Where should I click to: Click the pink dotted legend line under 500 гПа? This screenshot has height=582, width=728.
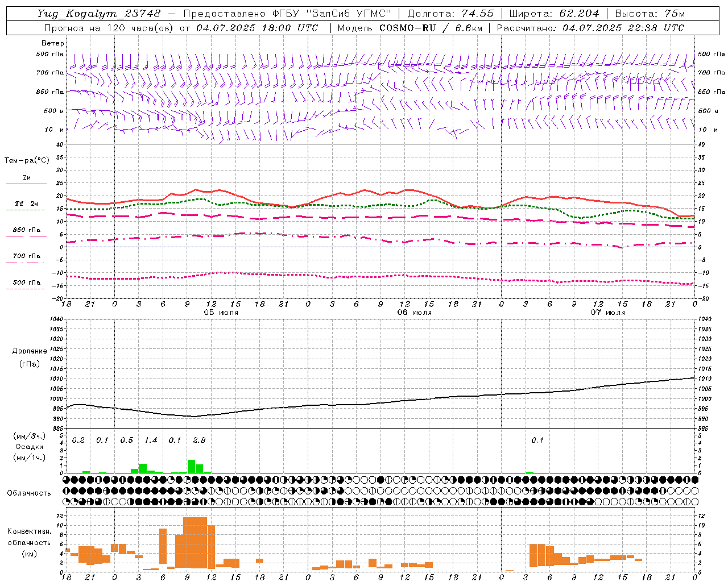[x=25, y=289]
